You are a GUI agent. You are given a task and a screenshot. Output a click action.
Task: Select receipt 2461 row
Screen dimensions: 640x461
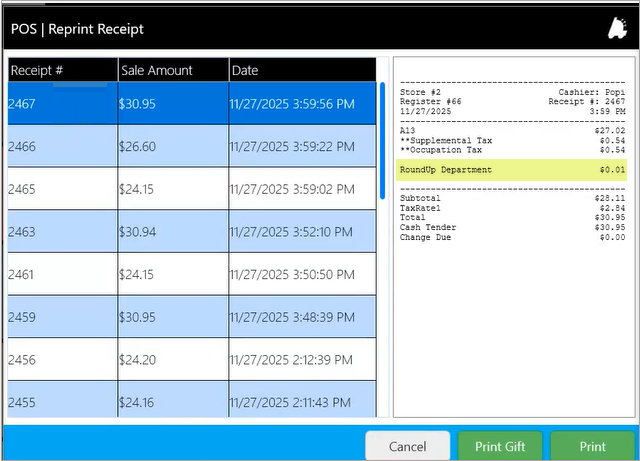190,274
